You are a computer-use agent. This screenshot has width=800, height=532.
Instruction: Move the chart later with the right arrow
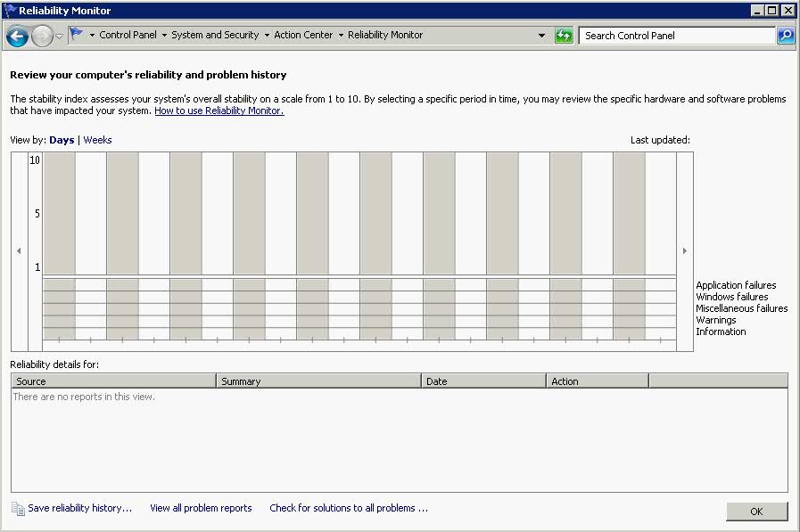pos(685,250)
